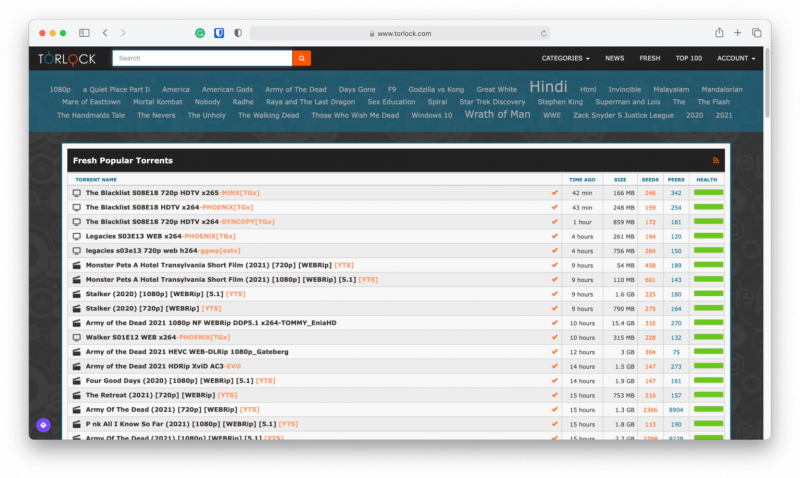Open the Godzilla vs Kong tag link
Screen dimensions: 800x478
[436, 89]
